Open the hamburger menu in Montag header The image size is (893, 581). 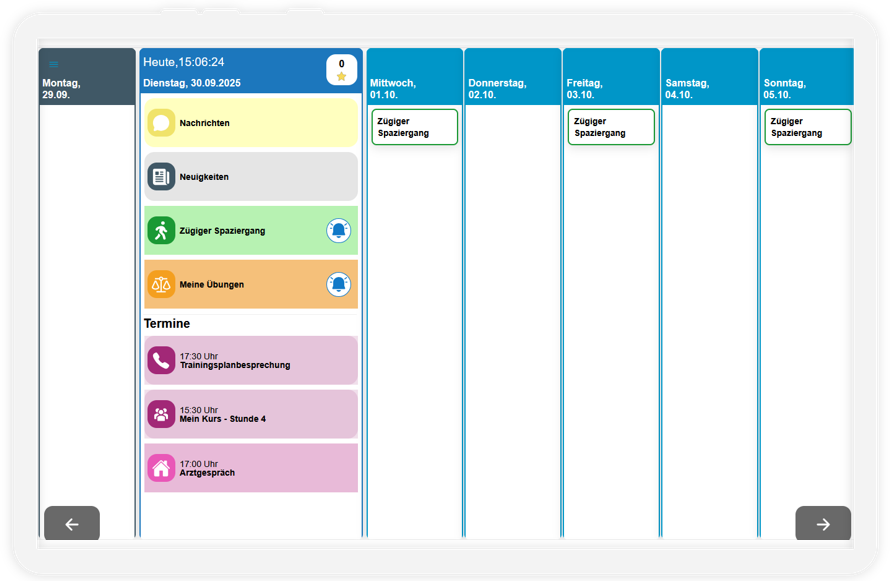(54, 64)
